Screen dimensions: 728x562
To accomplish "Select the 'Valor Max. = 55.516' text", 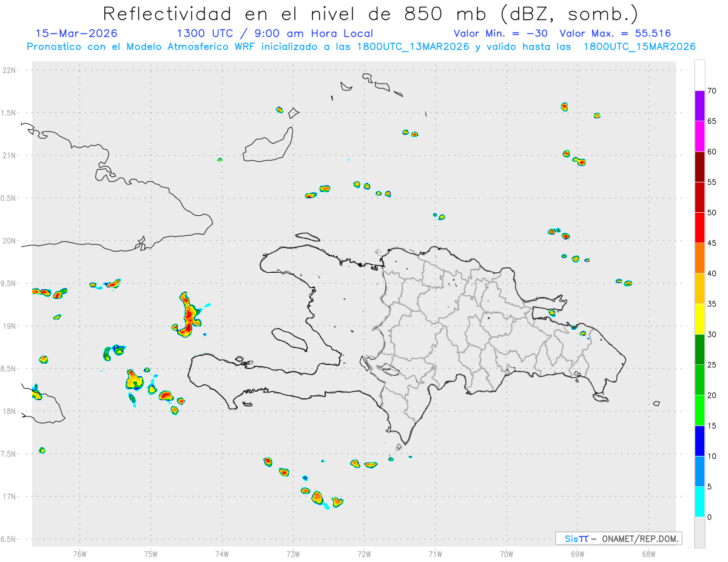I will tap(615, 33).
